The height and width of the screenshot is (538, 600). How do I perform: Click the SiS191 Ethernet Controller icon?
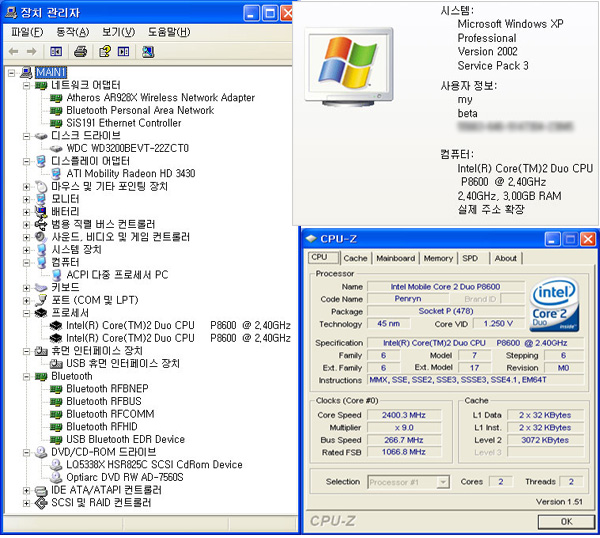[56, 124]
